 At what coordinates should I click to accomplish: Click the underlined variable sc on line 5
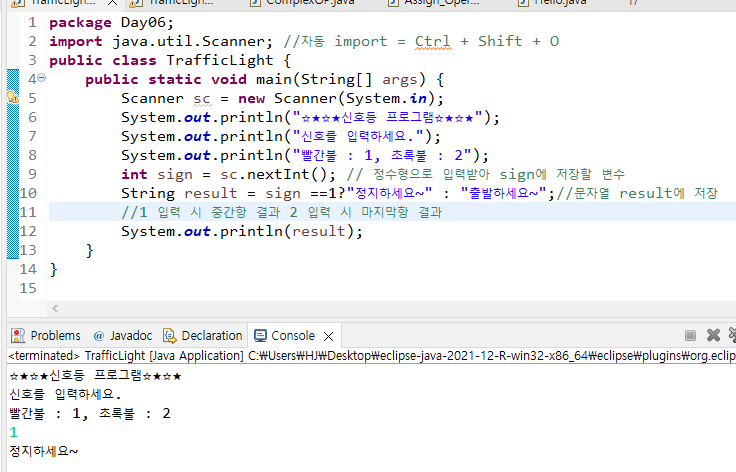202,99
